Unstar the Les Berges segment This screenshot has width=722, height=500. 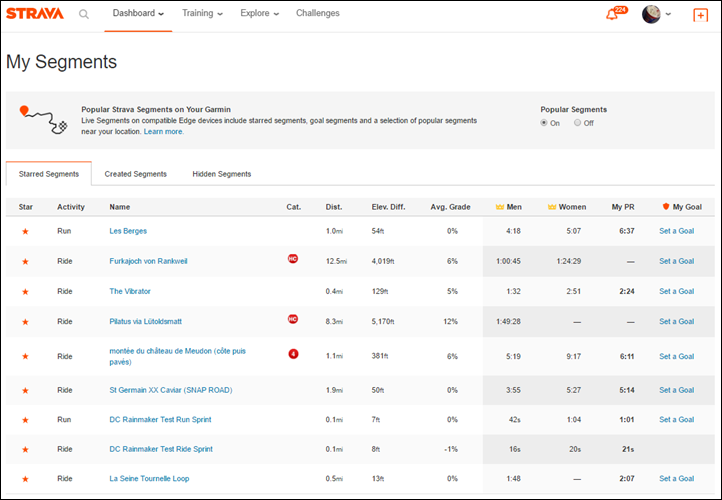click(x=25, y=231)
